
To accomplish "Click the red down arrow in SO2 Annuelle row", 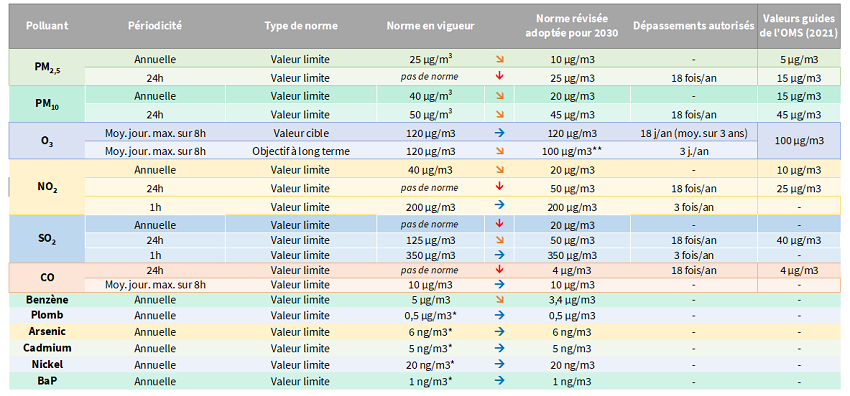I will point(500,224).
